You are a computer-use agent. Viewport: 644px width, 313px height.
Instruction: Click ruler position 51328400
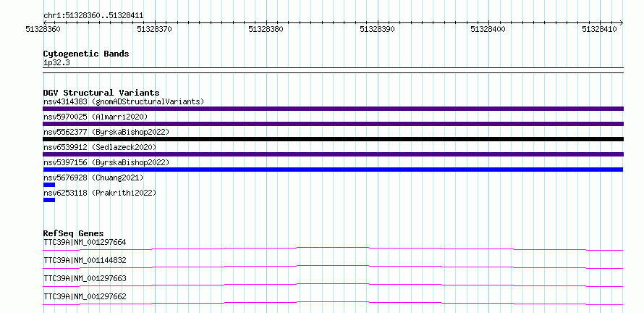click(x=488, y=29)
